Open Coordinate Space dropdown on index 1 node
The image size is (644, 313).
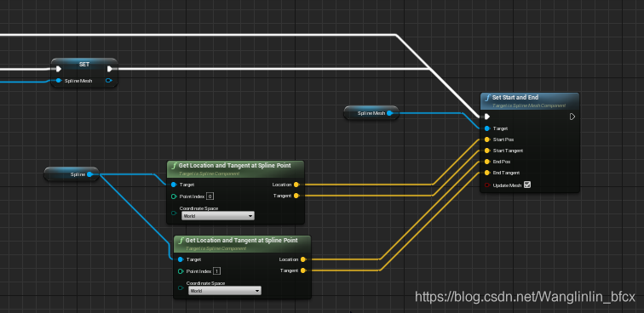click(225, 290)
